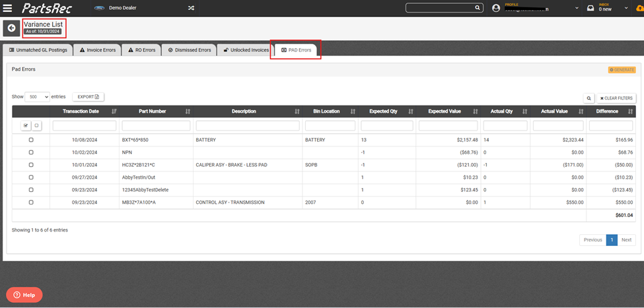
Task: Click the Expected Value filter field
Action: pyautogui.click(x=448, y=125)
